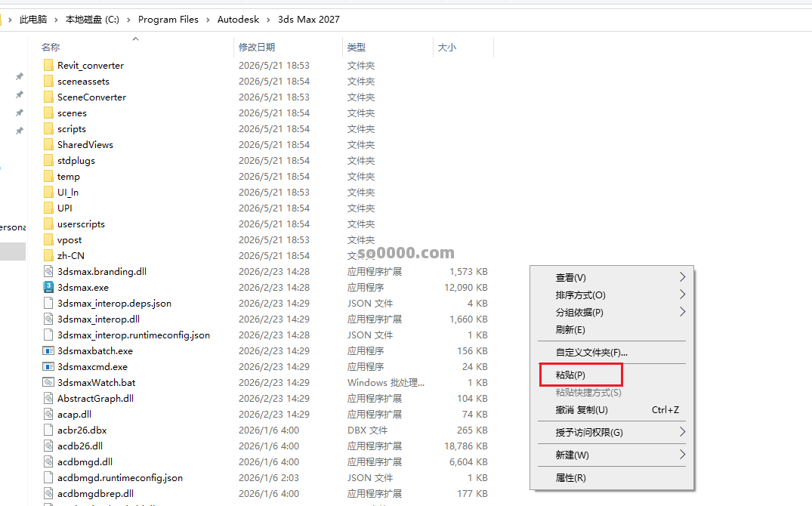812x506 pixels.
Task: Click the userscripts folder icon
Action: (x=48, y=224)
